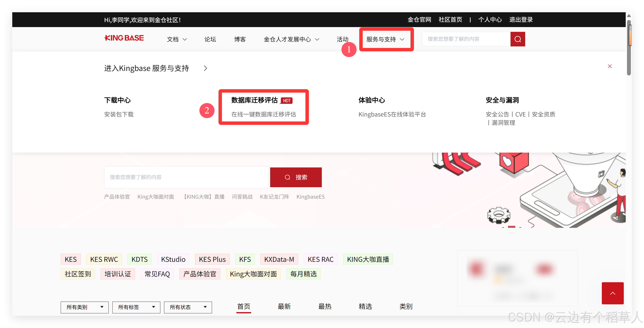Viewport: 644px width, 328px height.
Task: Select the 培训认证 tag
Action: (x=118, y=274)
